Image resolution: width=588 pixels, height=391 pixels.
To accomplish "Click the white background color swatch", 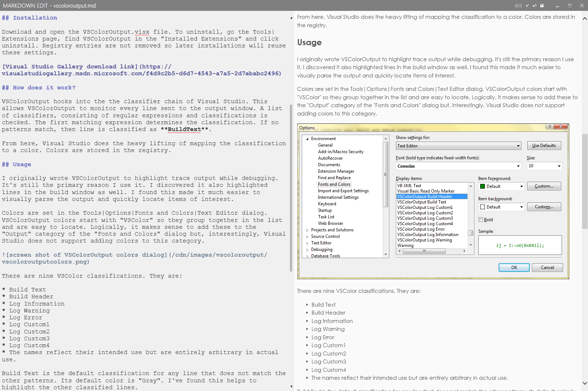I will point(482,207).
